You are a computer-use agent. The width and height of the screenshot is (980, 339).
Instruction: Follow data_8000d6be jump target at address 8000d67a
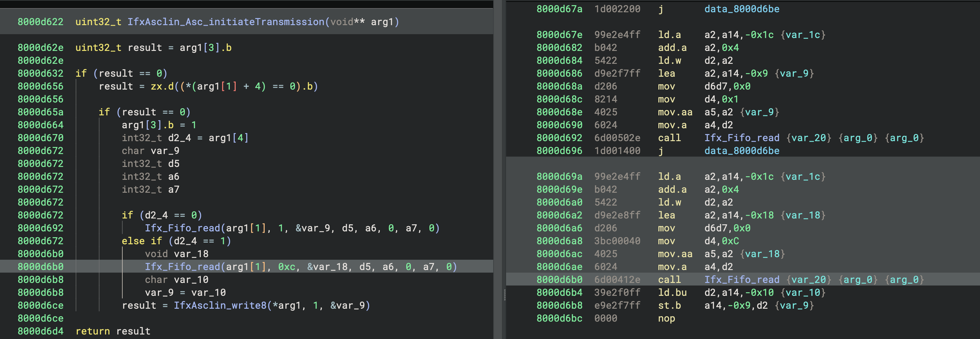click(741, 9)
